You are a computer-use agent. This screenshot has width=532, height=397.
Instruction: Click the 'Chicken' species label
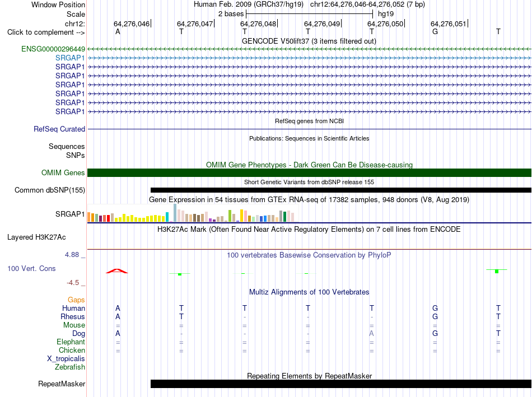click(72, 350)
